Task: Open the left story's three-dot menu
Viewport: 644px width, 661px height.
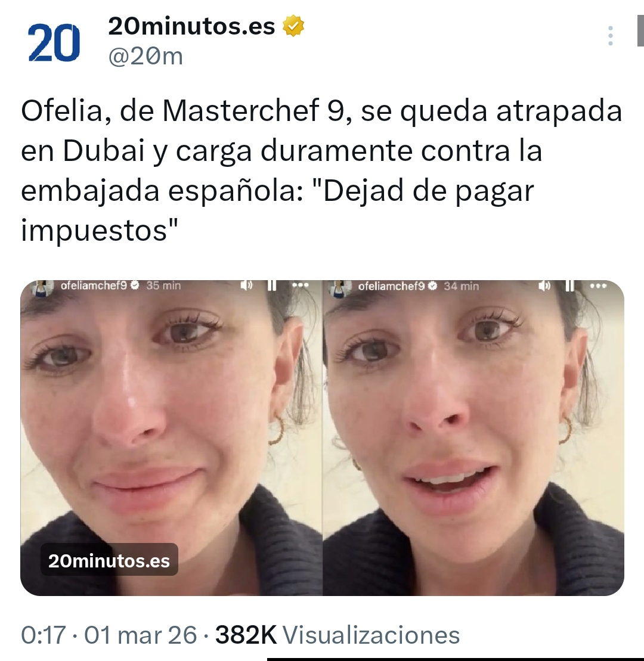Action: click(x=301, y=285)
